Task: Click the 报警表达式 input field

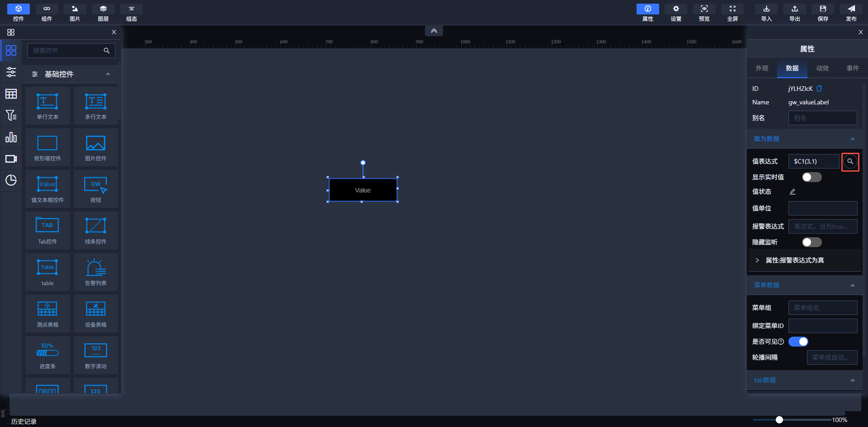Action: pos(823,226)
